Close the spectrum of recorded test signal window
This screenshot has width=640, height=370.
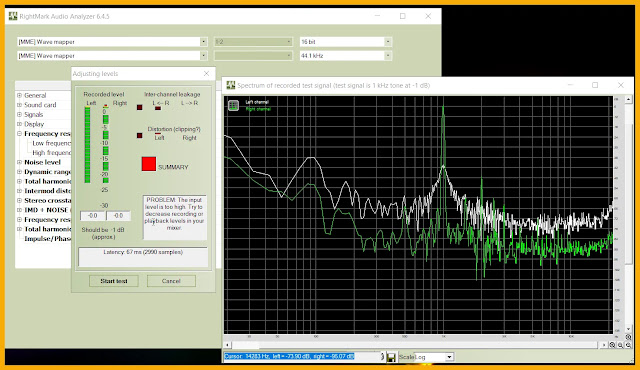tap(621, 85)
